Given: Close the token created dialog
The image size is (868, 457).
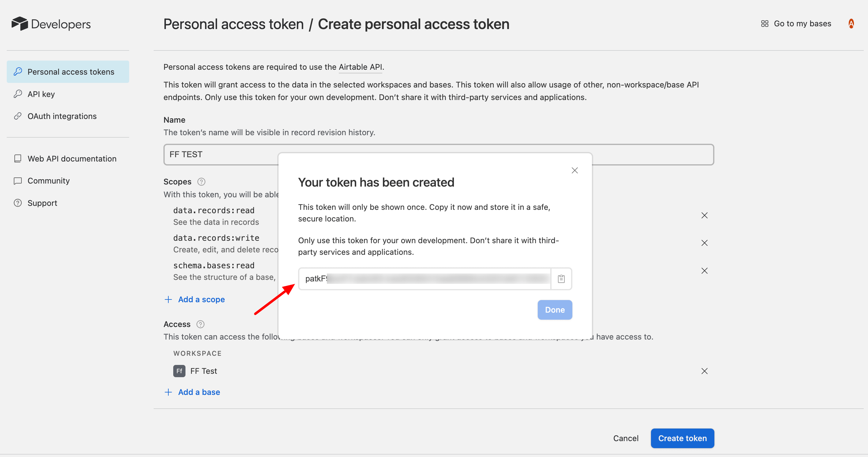Looking at the screenshot, I should pos(574,170).
